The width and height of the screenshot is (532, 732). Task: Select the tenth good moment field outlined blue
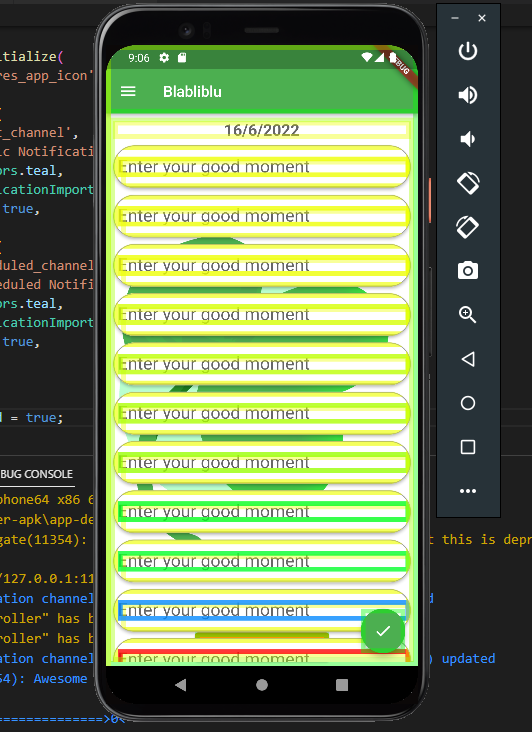click(262, 610)
